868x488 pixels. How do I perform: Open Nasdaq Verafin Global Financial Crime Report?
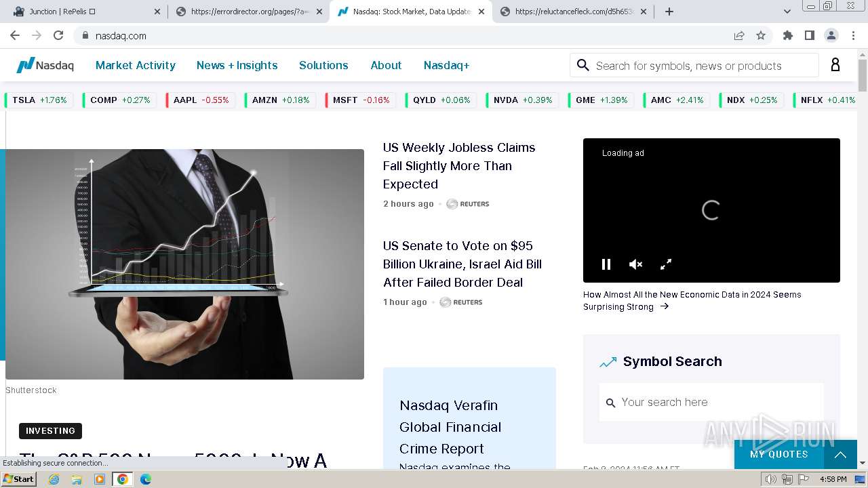tap(450, 427)
